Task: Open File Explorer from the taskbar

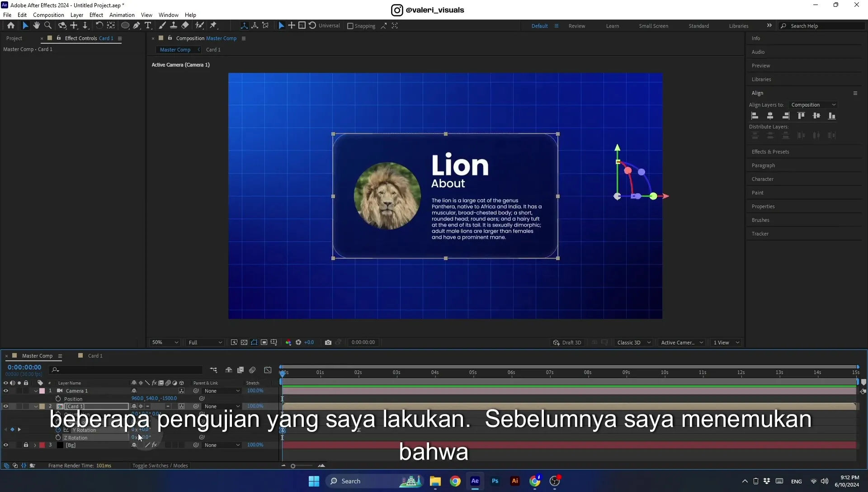Action: [x=435, y=481]
